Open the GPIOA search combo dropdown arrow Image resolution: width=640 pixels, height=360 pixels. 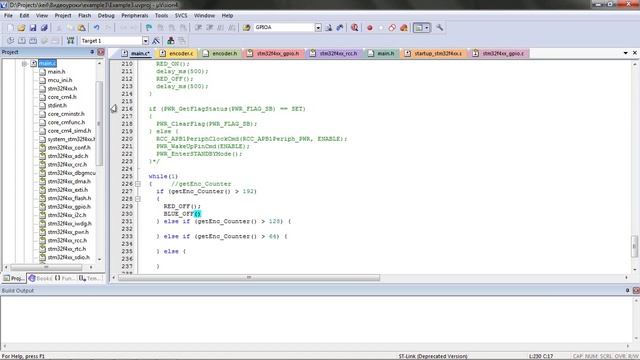[x=318, y=28]
